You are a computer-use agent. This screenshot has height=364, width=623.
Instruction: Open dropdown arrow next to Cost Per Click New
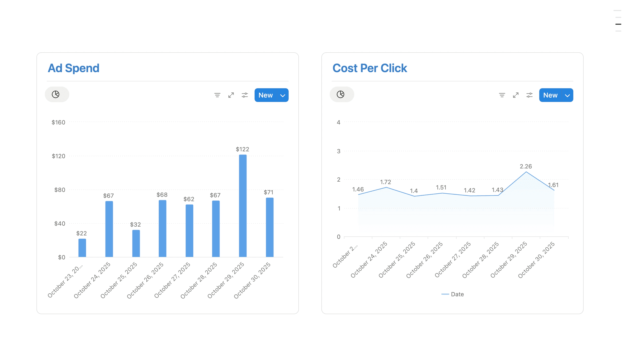568,96
